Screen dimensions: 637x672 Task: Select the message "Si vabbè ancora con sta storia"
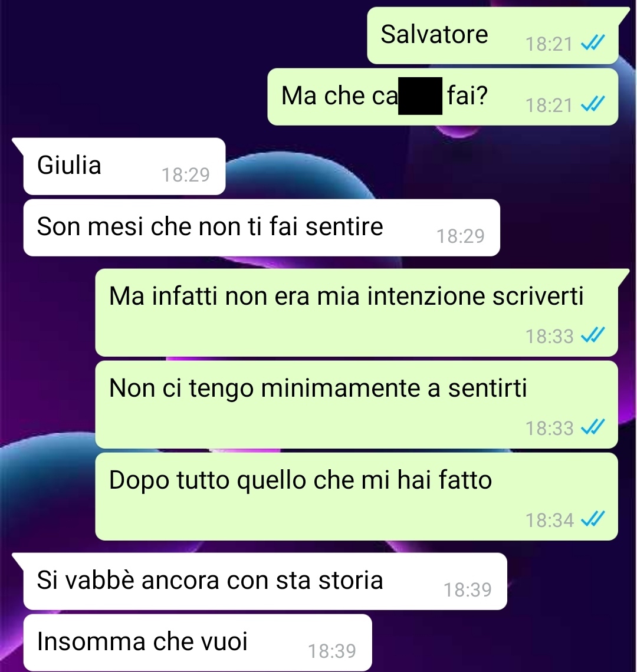(265, 582)
